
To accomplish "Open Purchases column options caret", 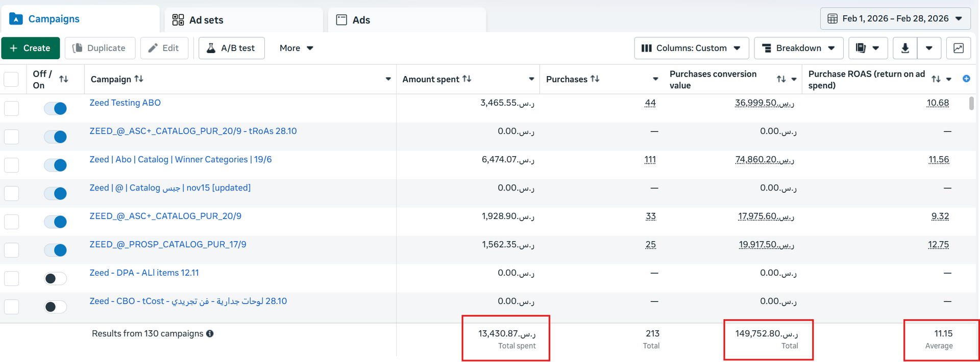I will click(655, 79).
